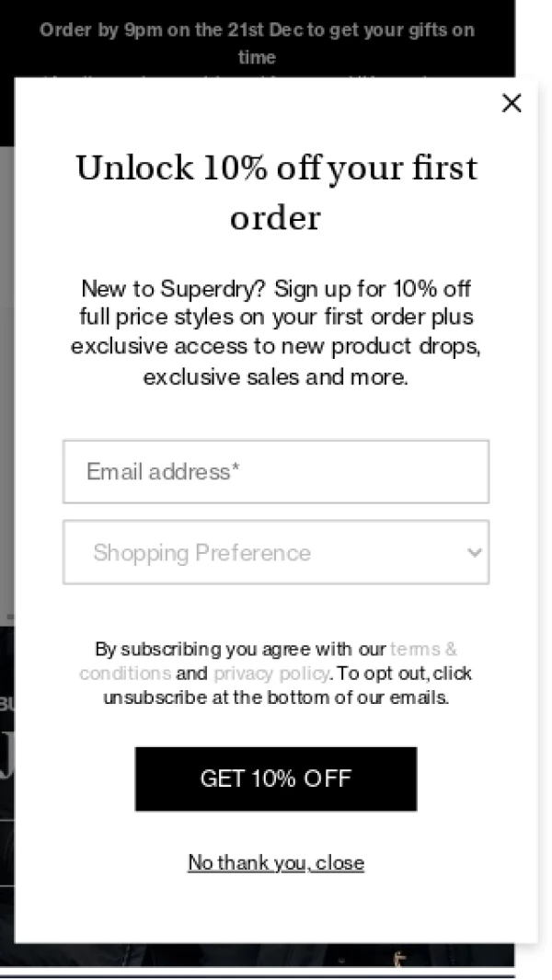Open the privacy policy link
This screenshot has width=552, height=980.
[x=271, y=673]
